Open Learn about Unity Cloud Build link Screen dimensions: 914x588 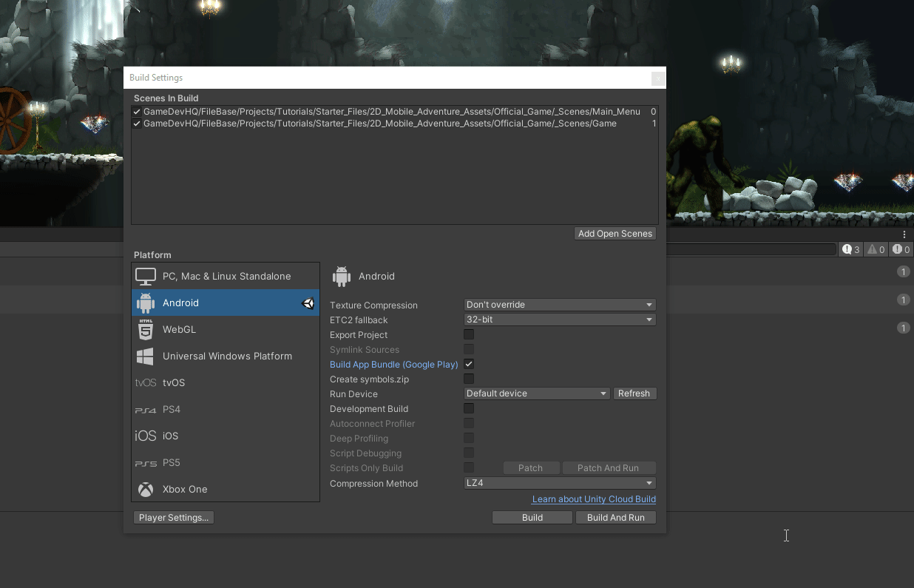point(594,499)
